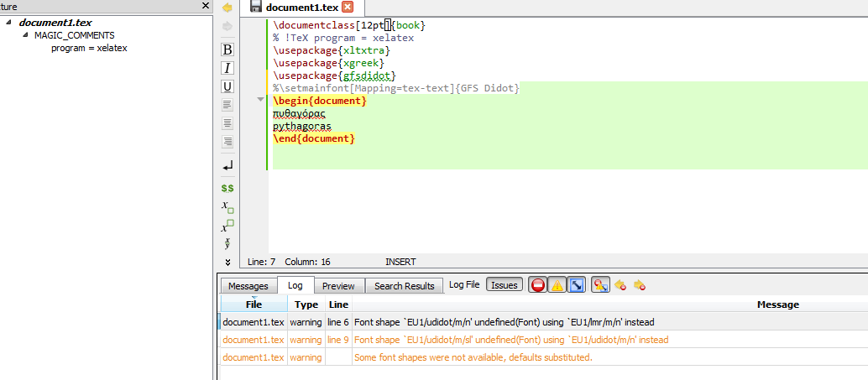Sort the log by the Line column header
The width and height of the screenshot is (868, 380).
point(338,305)
